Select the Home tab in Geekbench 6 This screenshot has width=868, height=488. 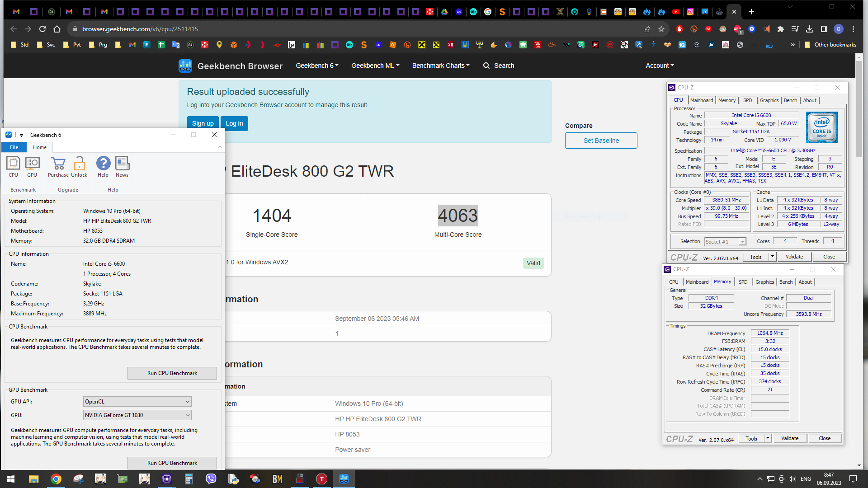(x=40, y=147)
